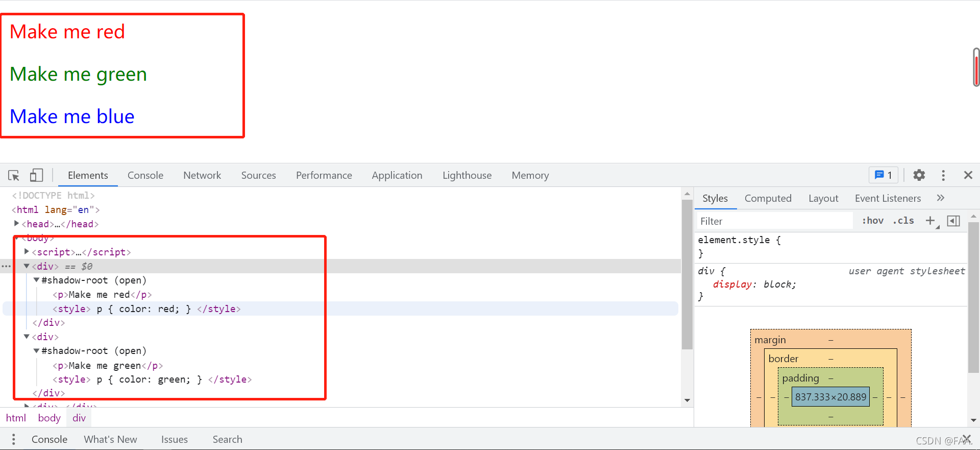Open the drawer Console tab
Screen dimensions: 980x450
pos(50,439)
